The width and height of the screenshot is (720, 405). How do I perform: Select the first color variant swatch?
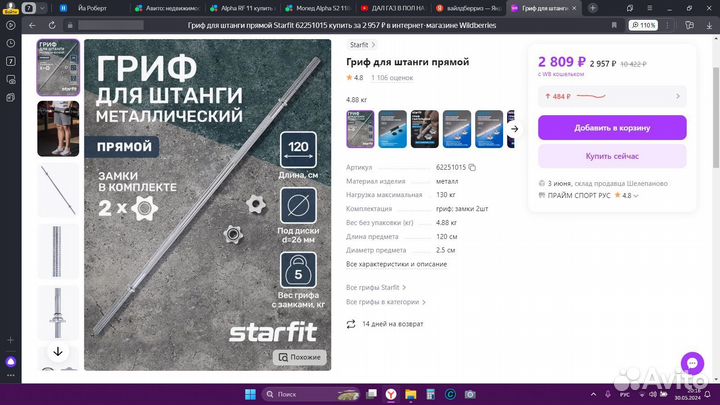pyautogui.click(x=360, y=129)
